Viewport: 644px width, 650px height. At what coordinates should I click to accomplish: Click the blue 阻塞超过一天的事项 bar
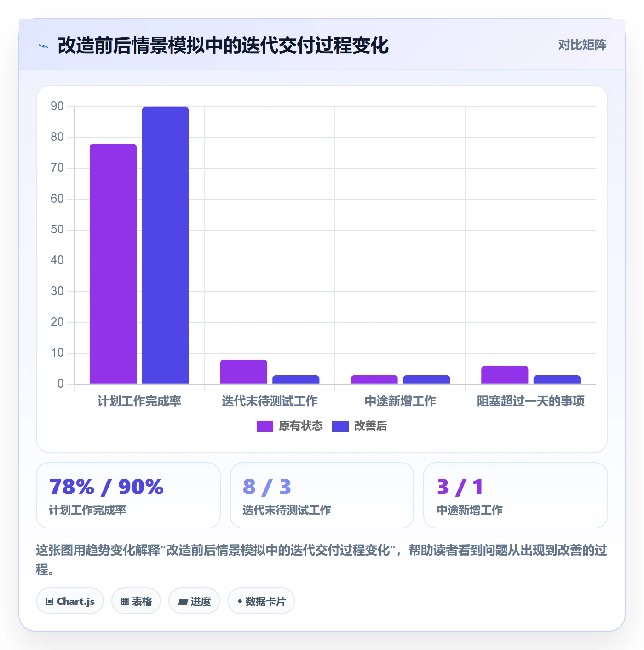pos(557,380)
